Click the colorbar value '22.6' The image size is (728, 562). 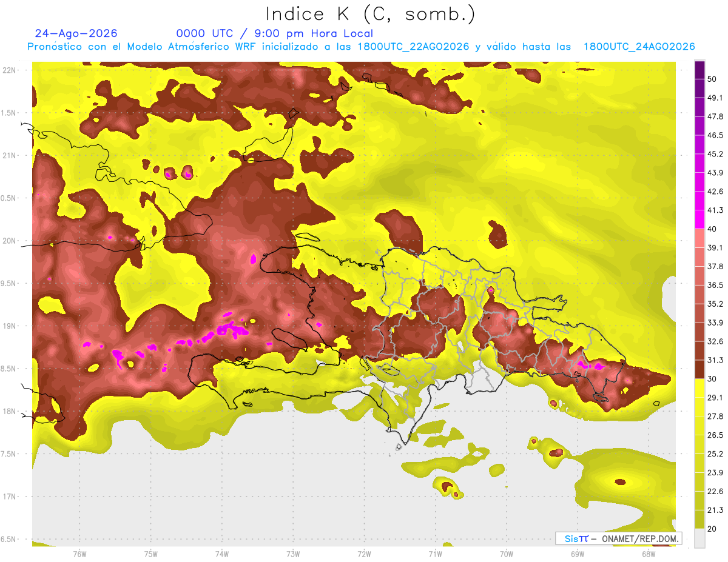coord(716,492)
